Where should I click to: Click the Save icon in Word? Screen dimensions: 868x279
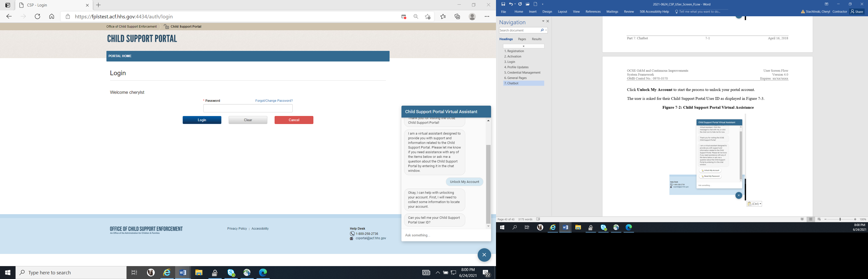pos(503,4)
